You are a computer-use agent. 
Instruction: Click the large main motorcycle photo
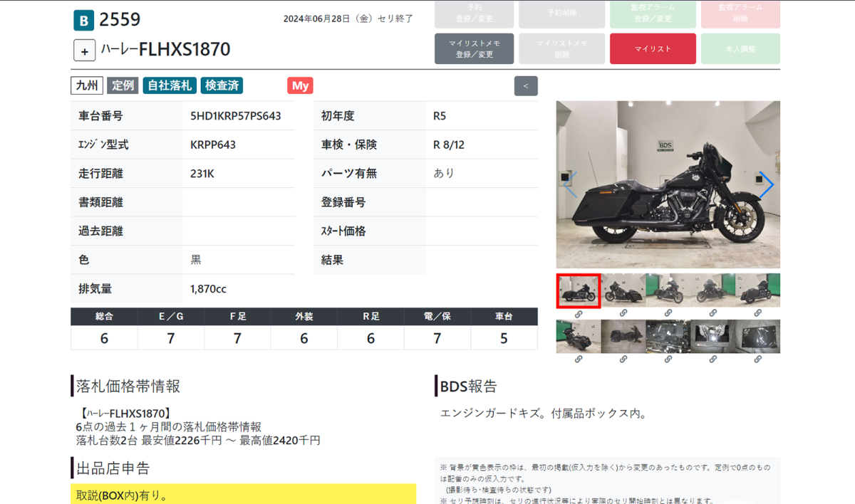click(x=668, y=184)
